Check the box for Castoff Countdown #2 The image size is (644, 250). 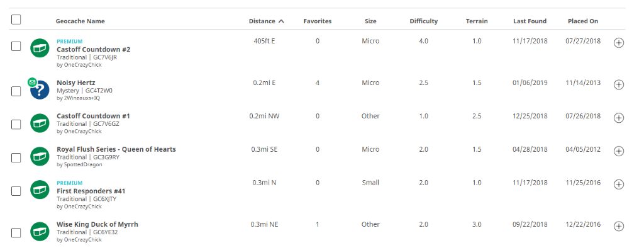point(16,47)
